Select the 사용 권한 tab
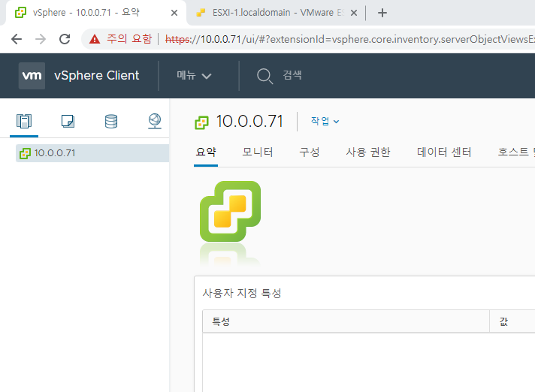535x392 pixels. [x=368, y=152]
